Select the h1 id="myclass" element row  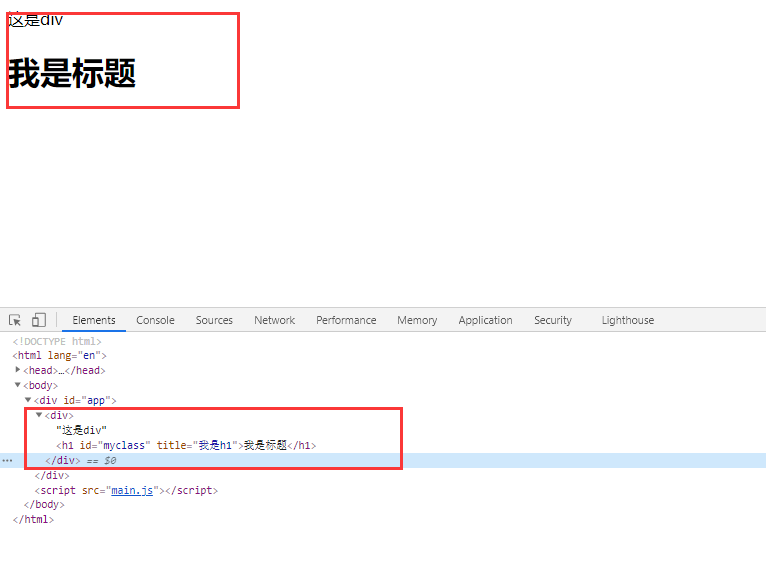coord(186,445)
